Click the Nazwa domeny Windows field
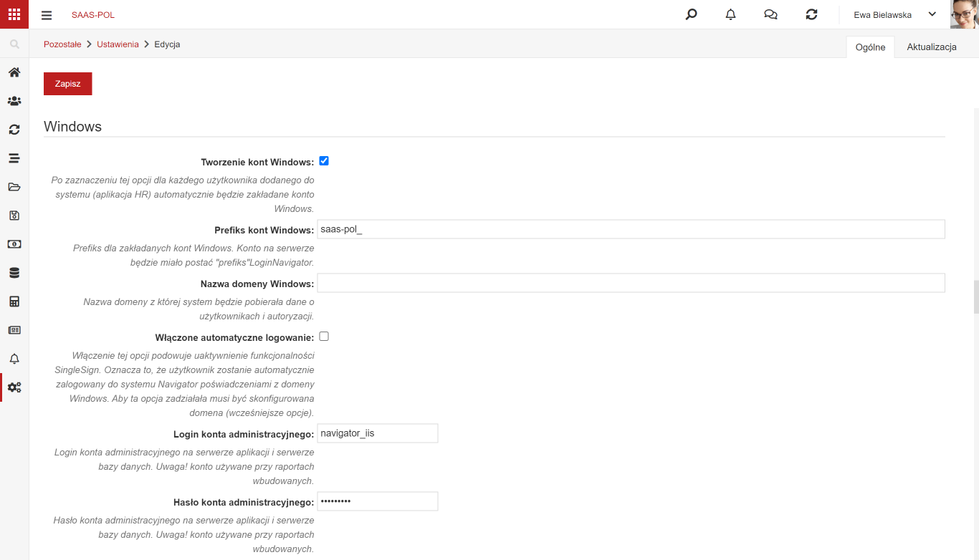 (x=631, y=283)
